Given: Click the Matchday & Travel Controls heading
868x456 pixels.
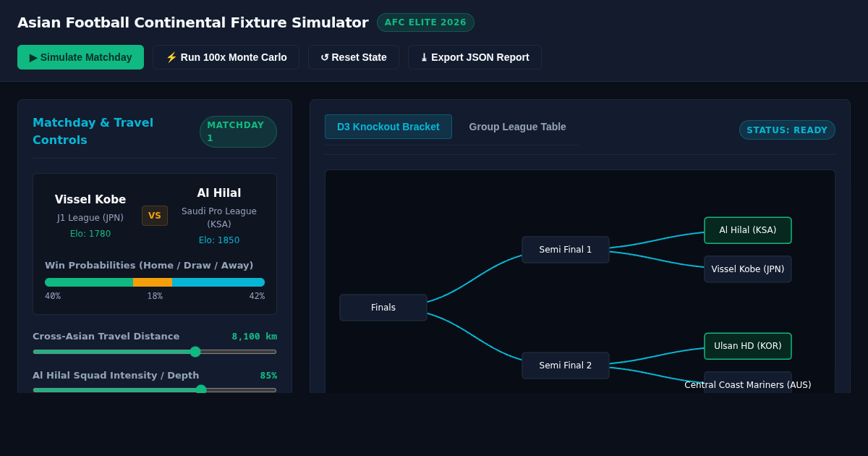Looking at the screenshot, I should click(93, 131).
